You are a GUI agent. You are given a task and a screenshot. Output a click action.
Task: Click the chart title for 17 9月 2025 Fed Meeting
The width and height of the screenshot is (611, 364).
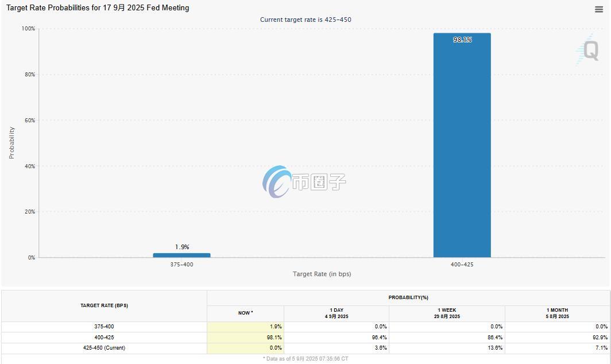(98, 8)
